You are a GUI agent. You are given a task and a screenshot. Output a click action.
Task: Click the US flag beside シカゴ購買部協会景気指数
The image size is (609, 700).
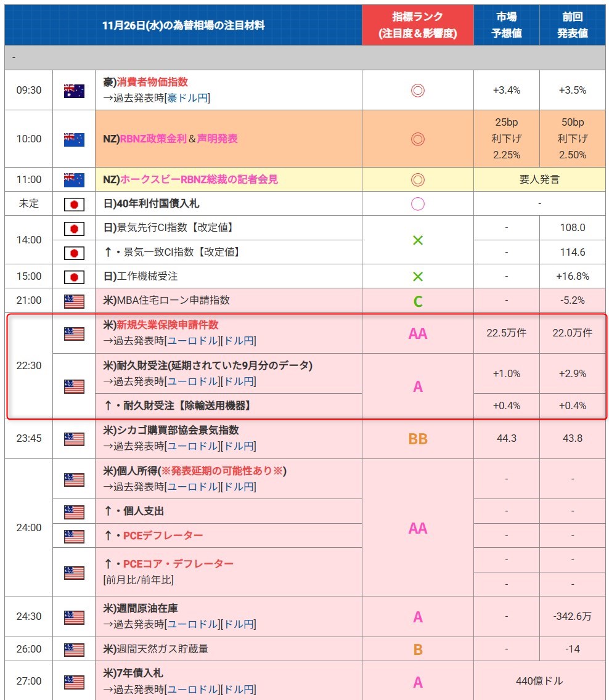[74, 439]
